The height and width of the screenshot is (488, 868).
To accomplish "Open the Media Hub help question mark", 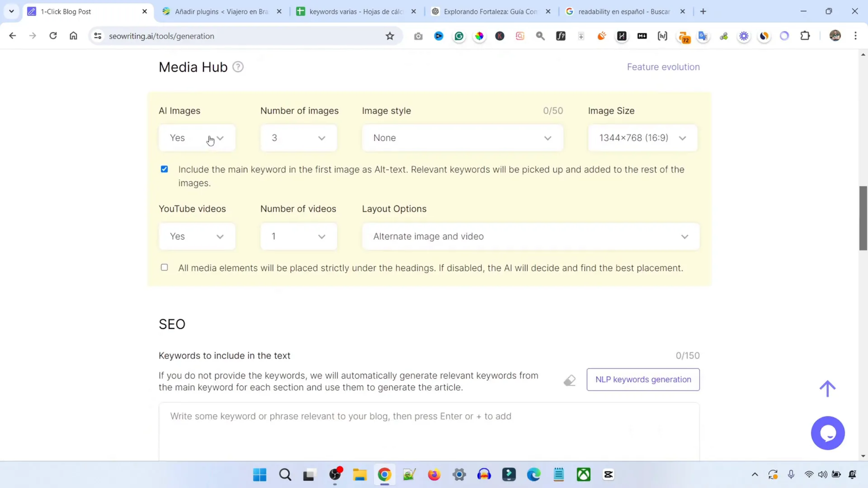I will point(238,67).
